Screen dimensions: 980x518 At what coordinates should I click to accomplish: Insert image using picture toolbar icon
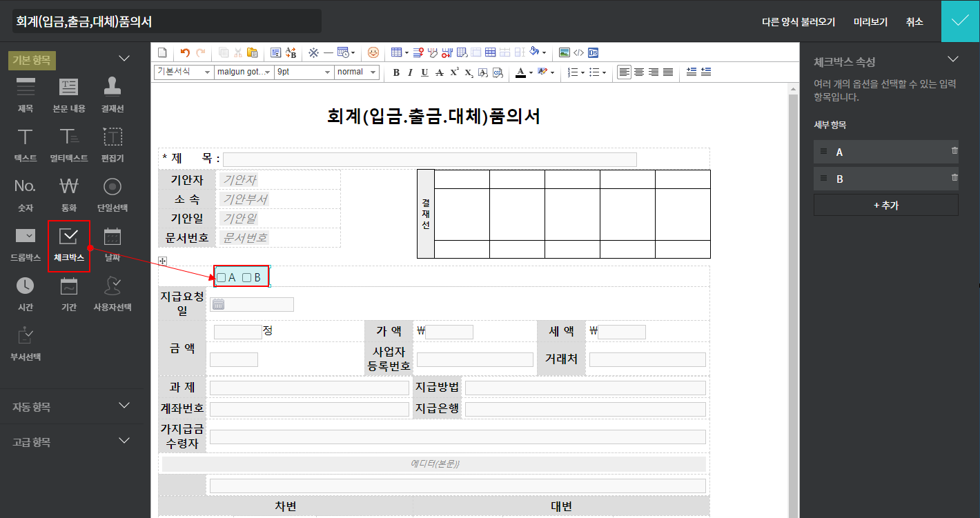point(565,52)
